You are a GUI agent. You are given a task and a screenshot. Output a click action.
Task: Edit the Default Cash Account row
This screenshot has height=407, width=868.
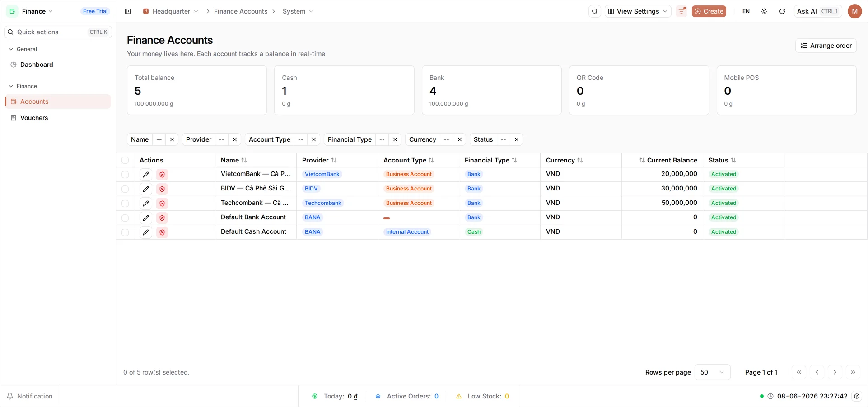(146, 232)
